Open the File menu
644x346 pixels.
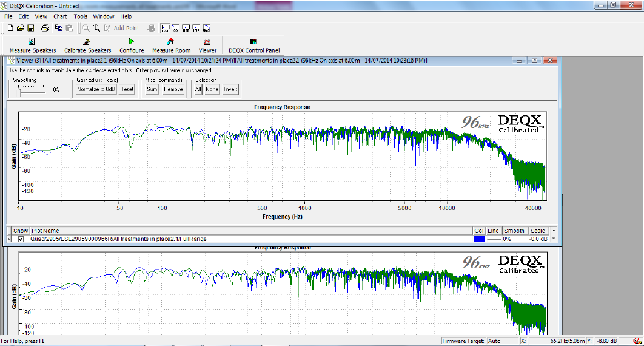(x=8, y=16)
